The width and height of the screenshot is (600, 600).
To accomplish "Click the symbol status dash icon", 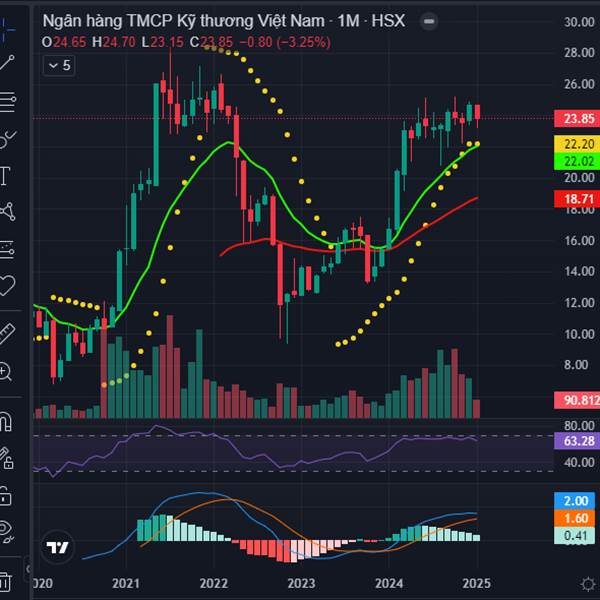I will (429, 21).
